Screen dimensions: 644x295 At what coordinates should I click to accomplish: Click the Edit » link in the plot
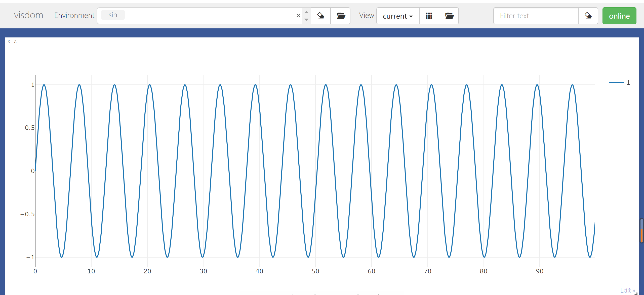627,290
